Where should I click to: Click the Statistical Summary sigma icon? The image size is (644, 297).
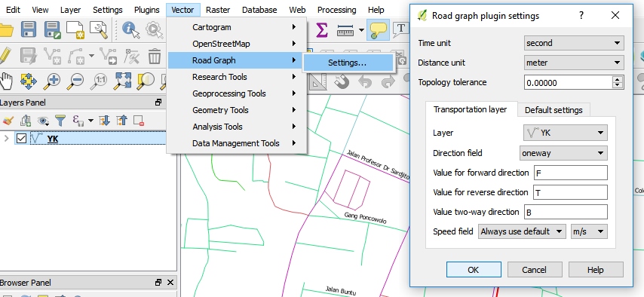pos(321,29)
